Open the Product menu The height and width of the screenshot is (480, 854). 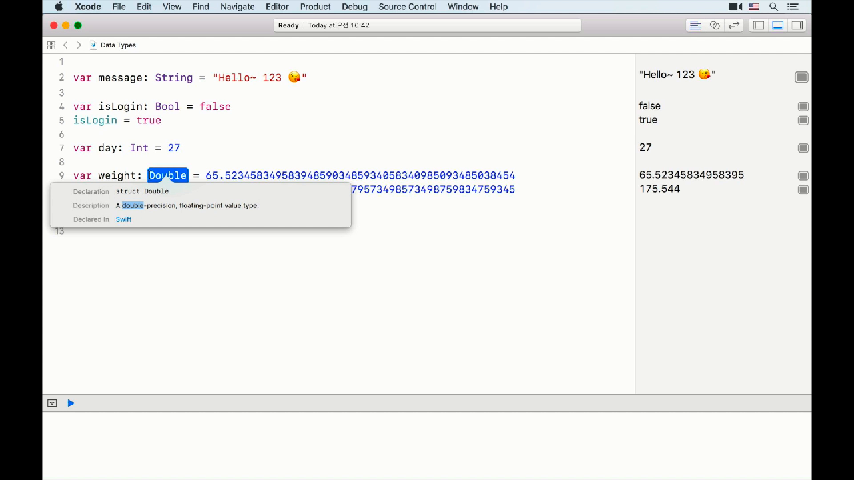(315, 7)
